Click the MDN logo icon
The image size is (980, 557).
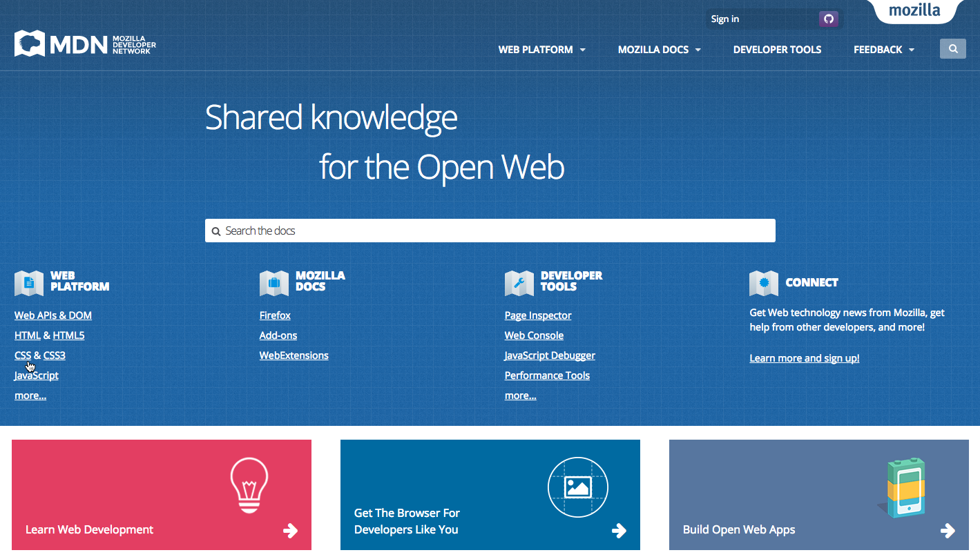coord(30,43)
